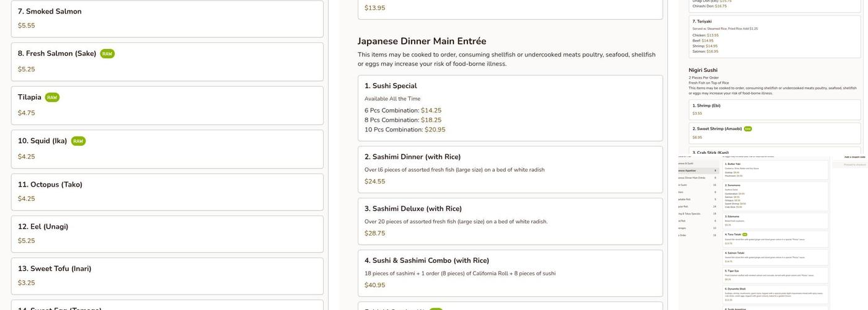Screen dimensions: 868x310
Task: Click Shrimp (Ebi) under Nigiri Sushi
Action: tap(774, 109)
